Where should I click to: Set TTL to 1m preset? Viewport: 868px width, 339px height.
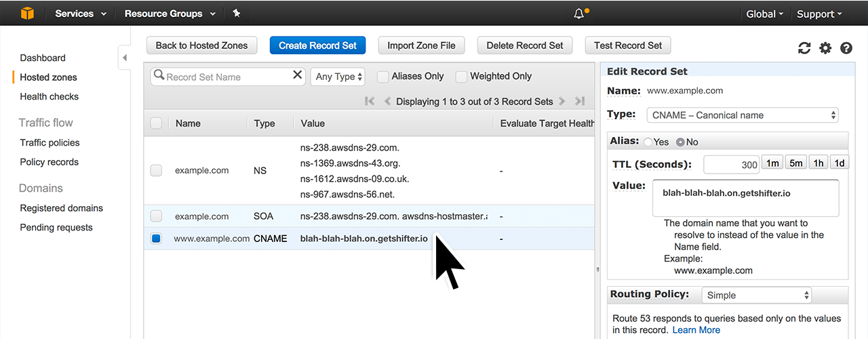[x=772, y=163]
